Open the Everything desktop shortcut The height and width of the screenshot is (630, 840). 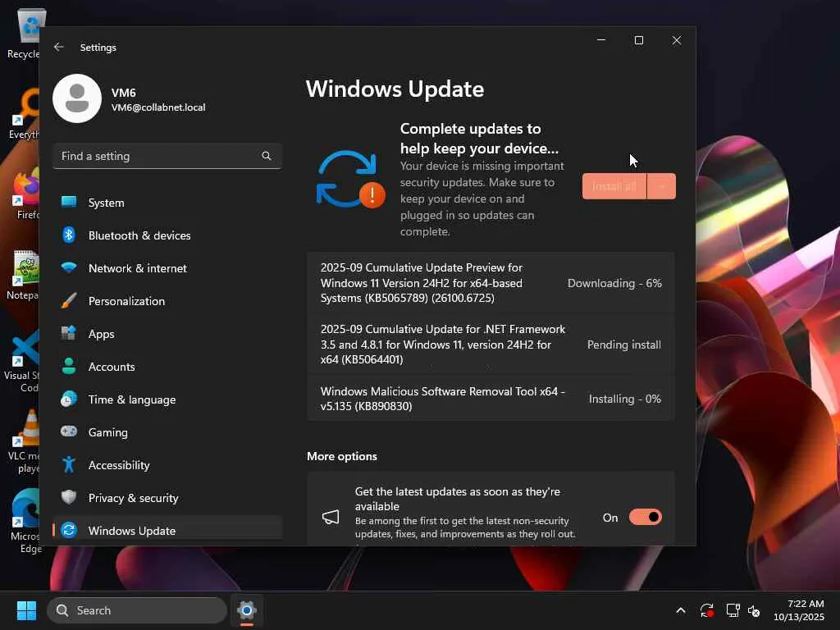(24, 113)
